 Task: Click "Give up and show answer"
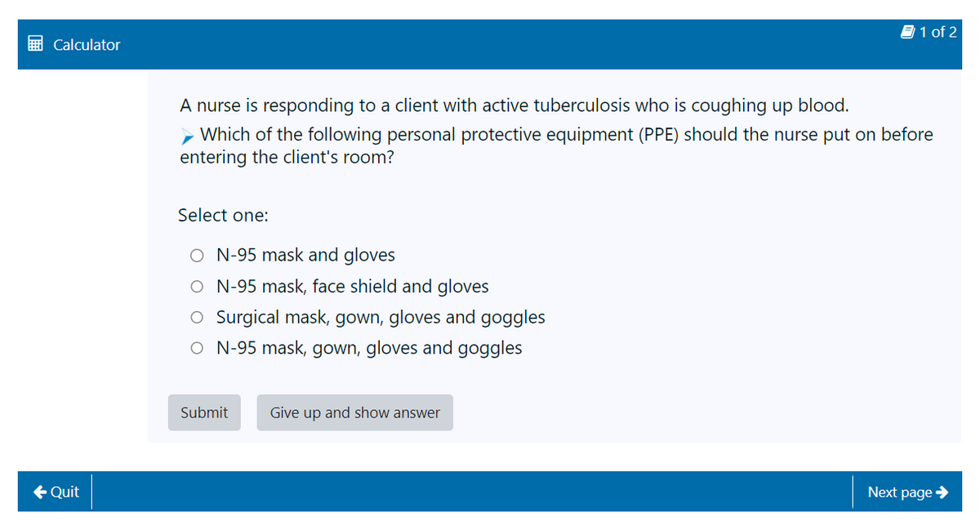click(x=354, y=413)
